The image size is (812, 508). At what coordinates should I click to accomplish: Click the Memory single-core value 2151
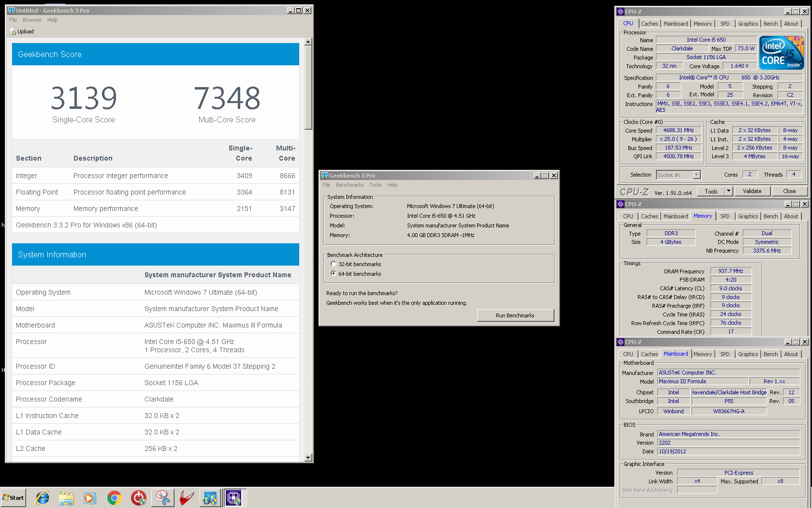point(245,209)
